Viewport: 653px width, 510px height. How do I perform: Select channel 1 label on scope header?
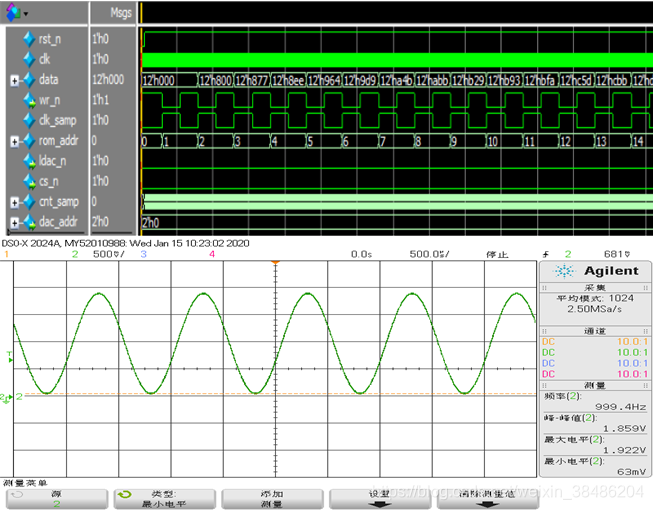tap(6, 254)
